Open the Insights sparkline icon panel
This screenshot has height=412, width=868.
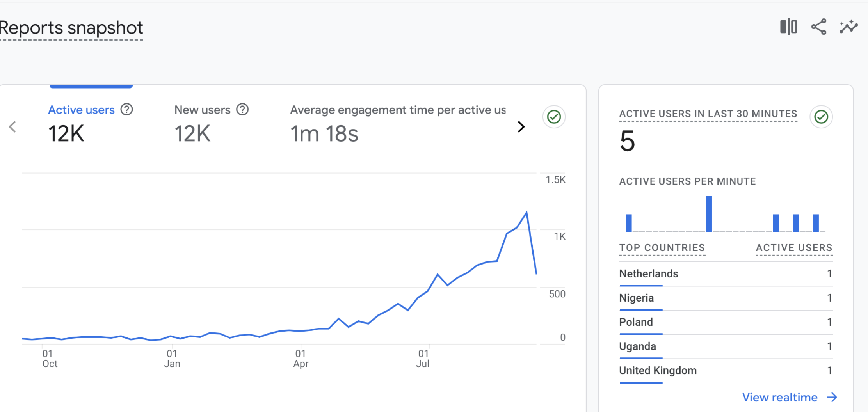(848, 27)
